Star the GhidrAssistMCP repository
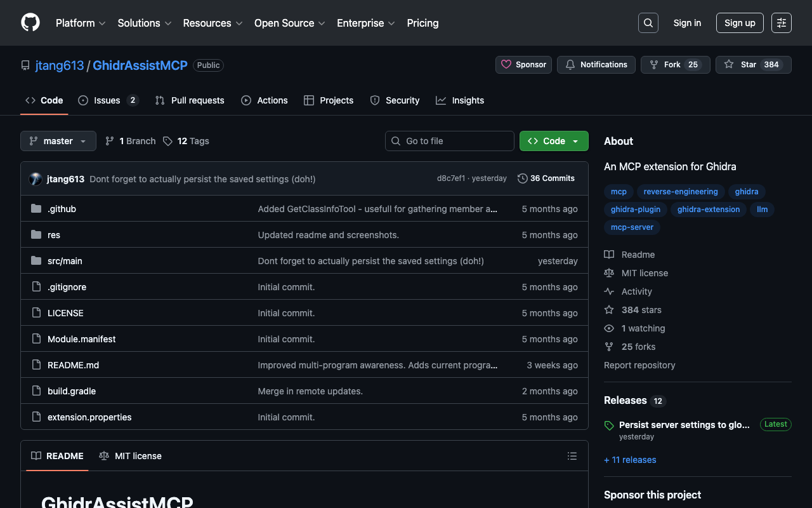The height and width of the screenshot is (508, 812). (x=752, y=65)
